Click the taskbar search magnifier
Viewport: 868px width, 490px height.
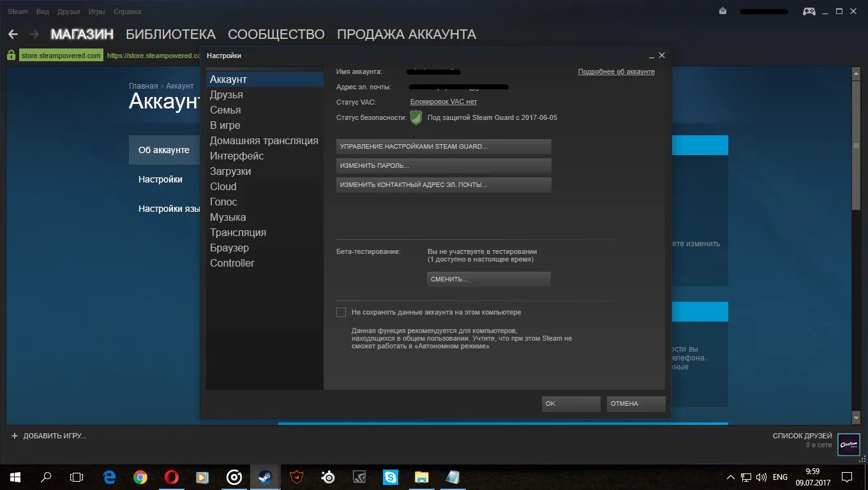coord(46,477)
